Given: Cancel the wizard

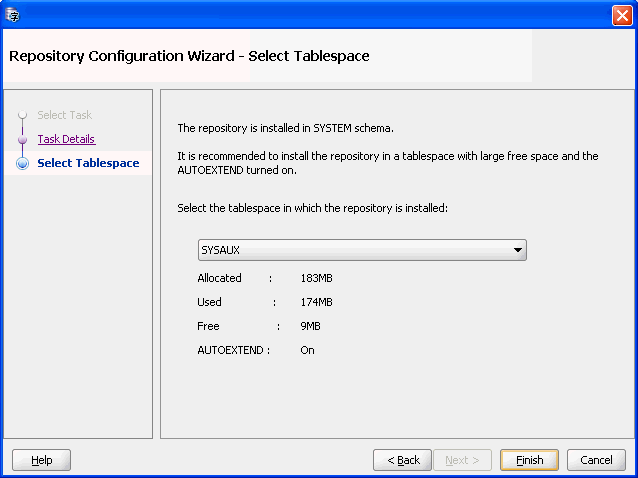Looking at the screenshot, I should [596, 460].
